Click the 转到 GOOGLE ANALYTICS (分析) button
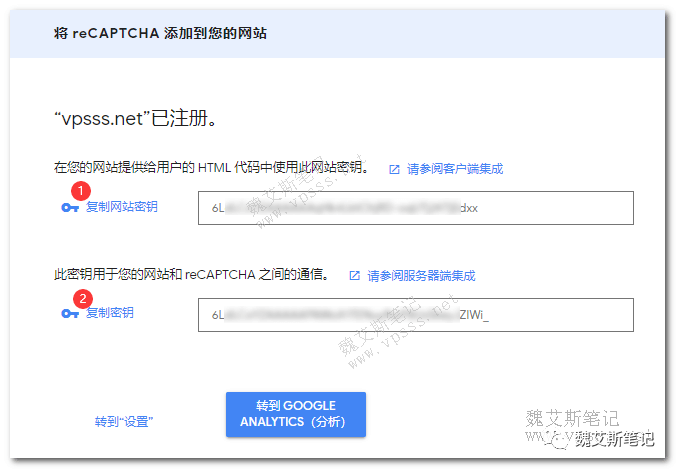The image size is (676, 469). 296,414
